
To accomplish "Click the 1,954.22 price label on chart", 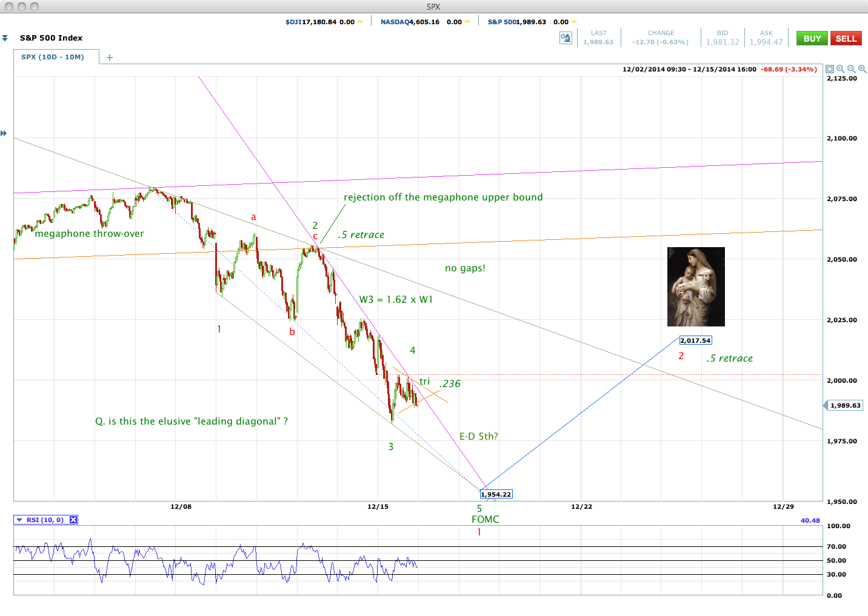I will pyautogui.click(x=496, y=494).
